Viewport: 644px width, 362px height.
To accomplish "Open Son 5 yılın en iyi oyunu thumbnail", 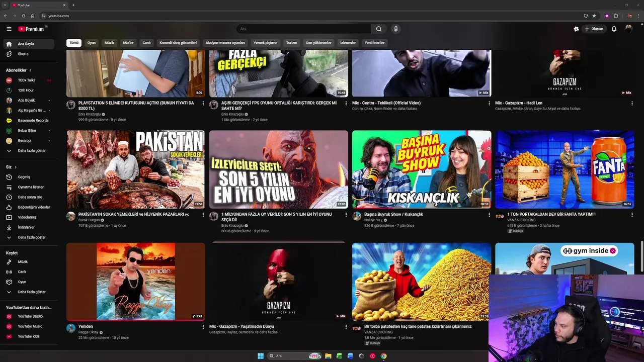I will [279, 169].
